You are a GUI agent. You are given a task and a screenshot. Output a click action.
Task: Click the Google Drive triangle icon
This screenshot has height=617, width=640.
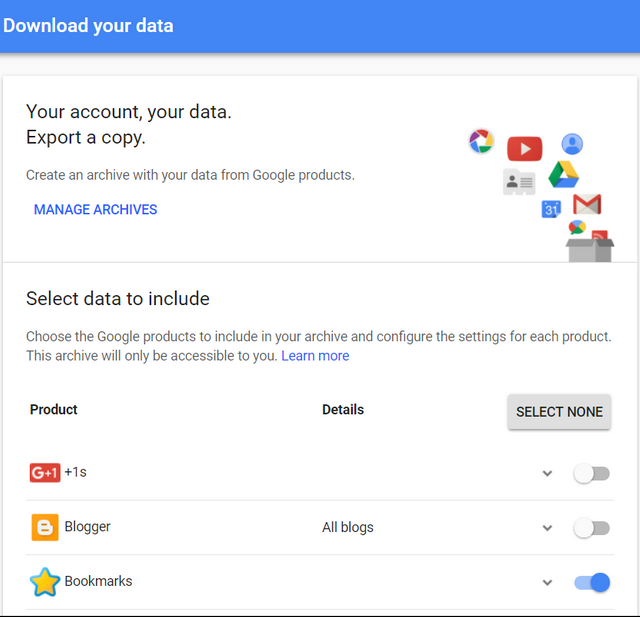563,174
